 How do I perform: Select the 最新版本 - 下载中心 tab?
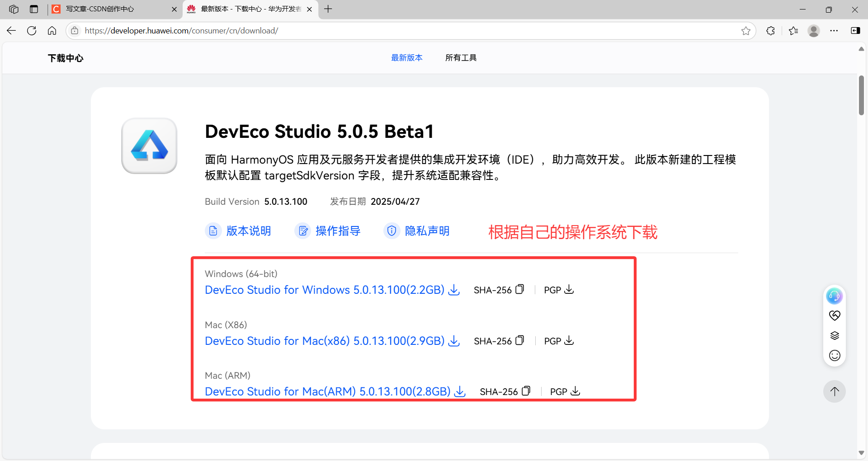tap(250, 9)
